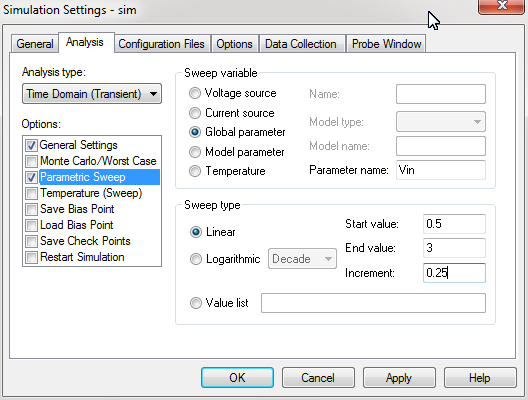Click the End value field

(x=454, y=248)
